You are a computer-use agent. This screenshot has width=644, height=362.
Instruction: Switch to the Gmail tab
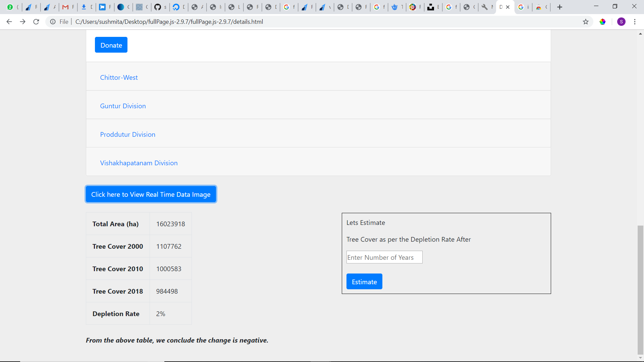[68, 7]
